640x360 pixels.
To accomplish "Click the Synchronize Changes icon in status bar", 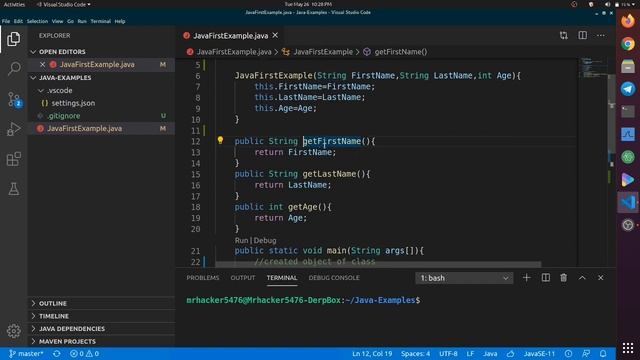I will 57,353.
